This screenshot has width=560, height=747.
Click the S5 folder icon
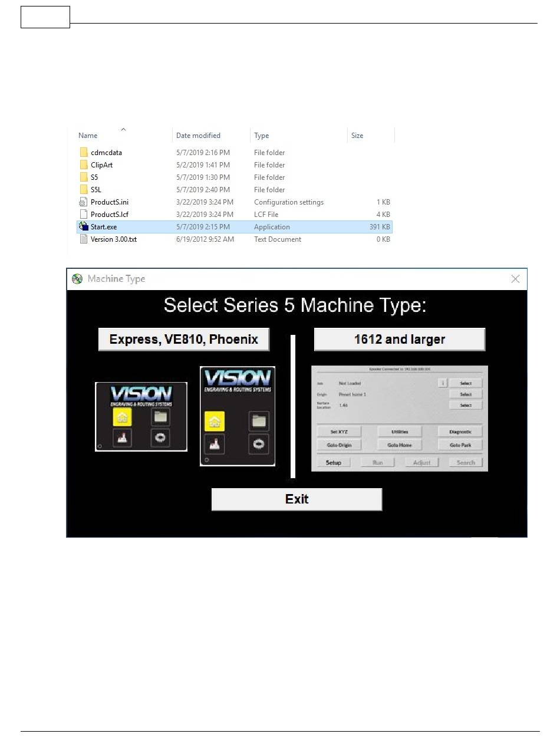pyautogui.click(x=83, y=177)
